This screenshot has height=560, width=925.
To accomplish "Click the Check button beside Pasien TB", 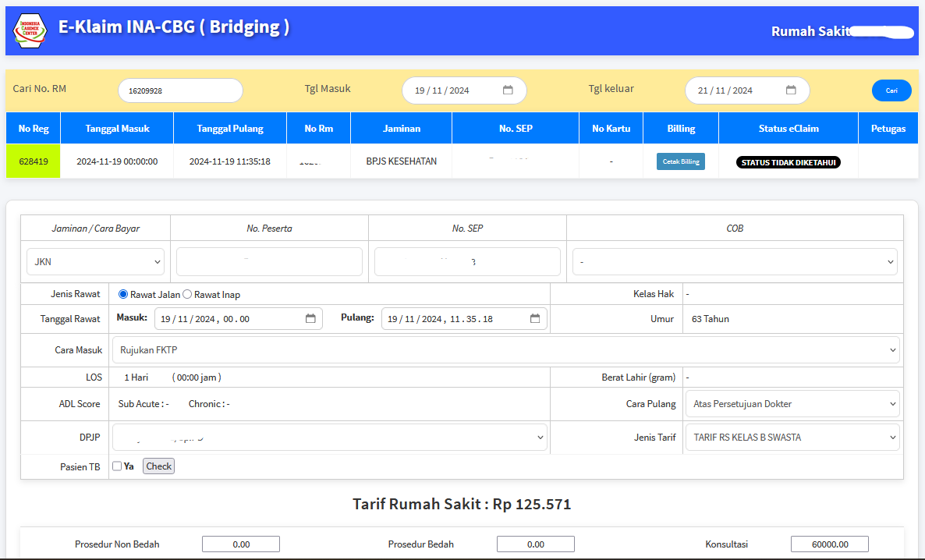I will (158, 466).
